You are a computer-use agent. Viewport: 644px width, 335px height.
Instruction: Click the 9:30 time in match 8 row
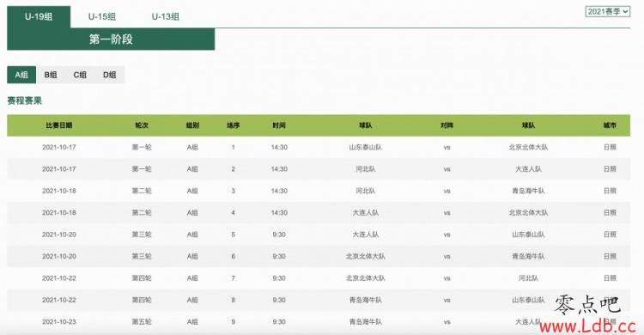[279, 300]
